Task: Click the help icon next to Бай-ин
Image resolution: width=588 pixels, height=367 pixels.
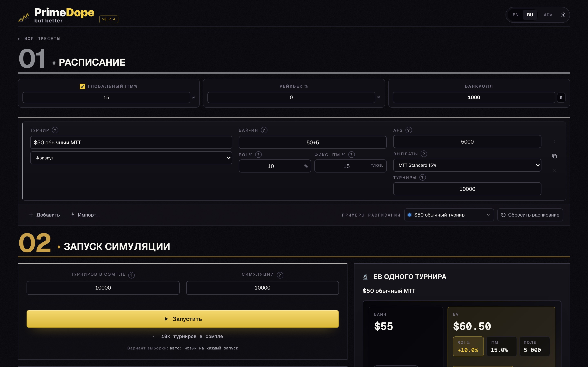Action: tap(264, 130)
